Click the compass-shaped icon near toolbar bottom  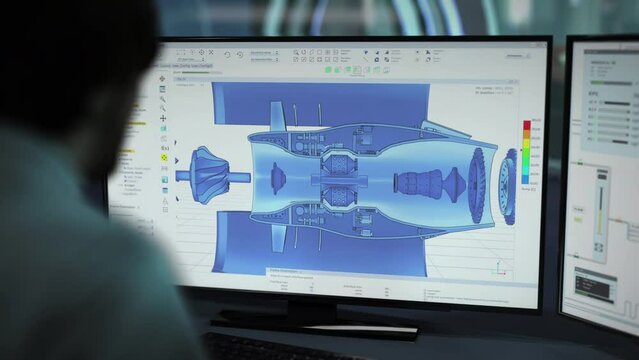pyautogui.click(x=165, y=201)
